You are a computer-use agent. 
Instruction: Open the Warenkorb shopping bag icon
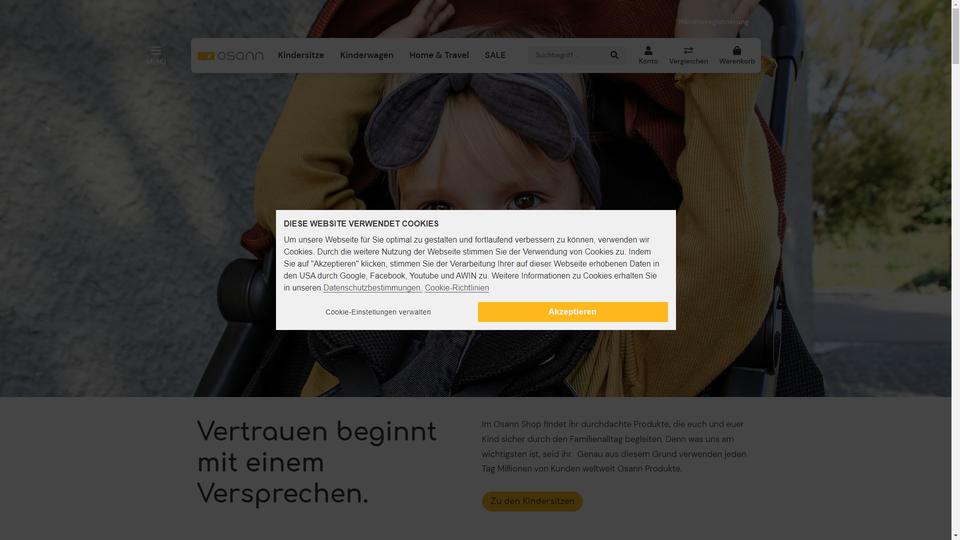coord(737,55)
